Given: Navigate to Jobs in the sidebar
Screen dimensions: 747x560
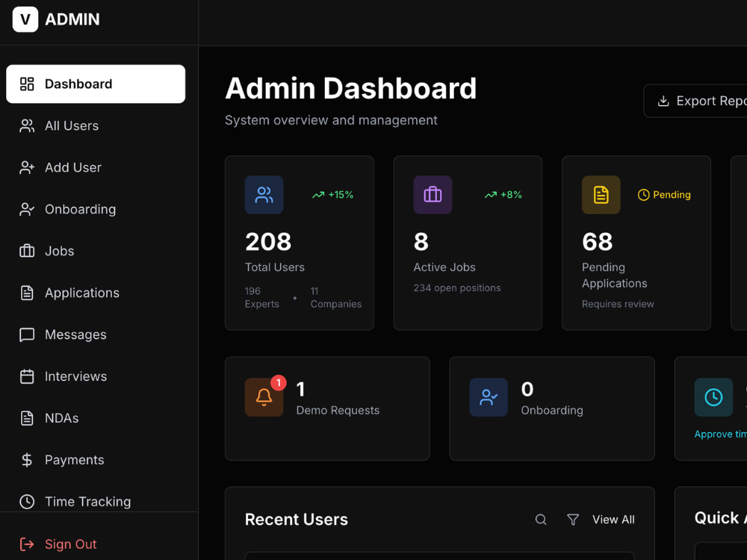Looking at the screenshot, I should pyautogui.click(x=96, y=251).
